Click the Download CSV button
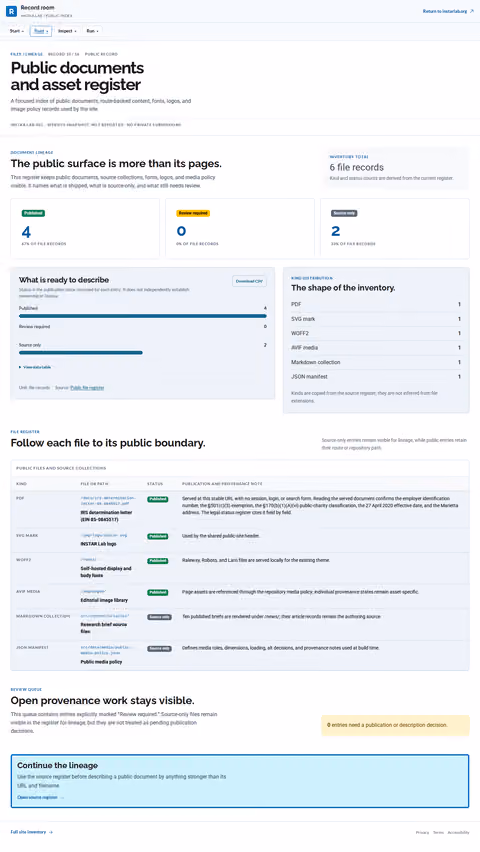480x852 pixels. (x=250, y=281)
